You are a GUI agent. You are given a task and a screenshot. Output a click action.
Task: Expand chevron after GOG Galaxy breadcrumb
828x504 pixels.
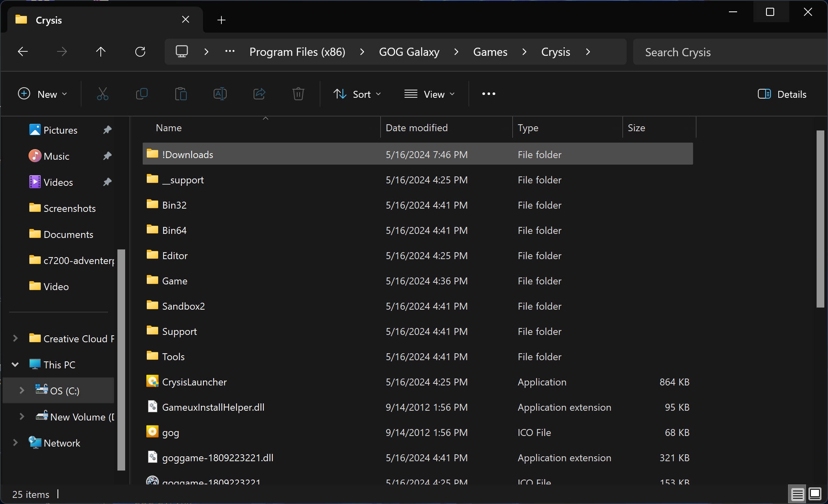pos(456,52)
